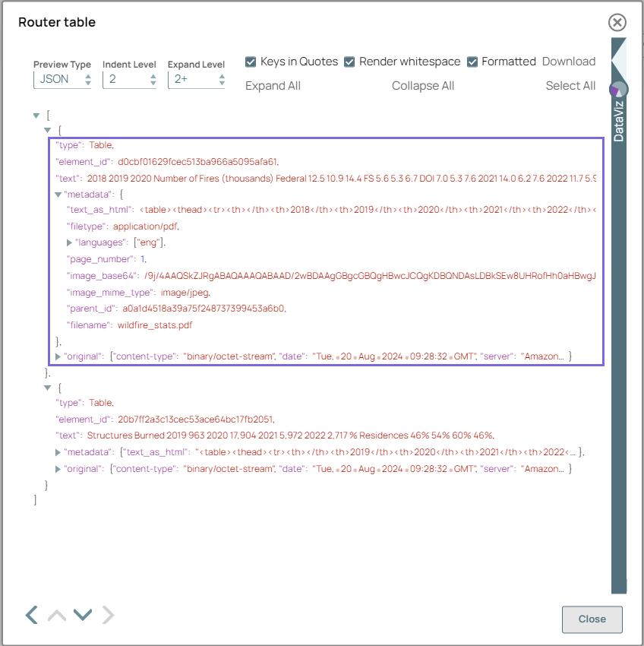
Task: Click the circled X dialog close icon
Action: (x=617, y=23)
